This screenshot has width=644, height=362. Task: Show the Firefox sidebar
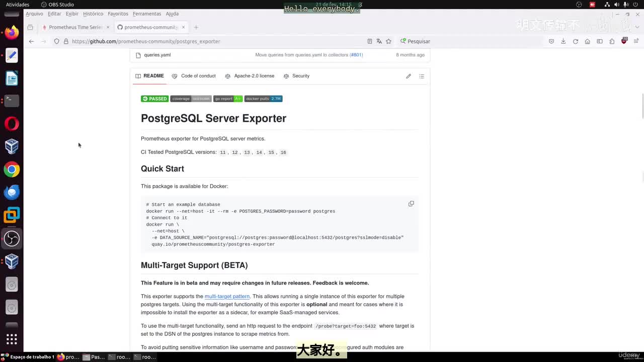[x=600, y=41]
